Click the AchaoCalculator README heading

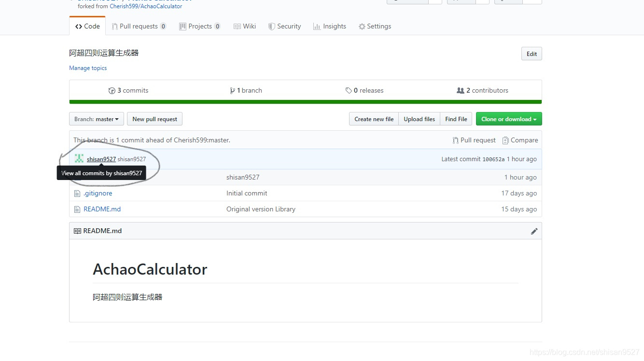pos(150,269)
